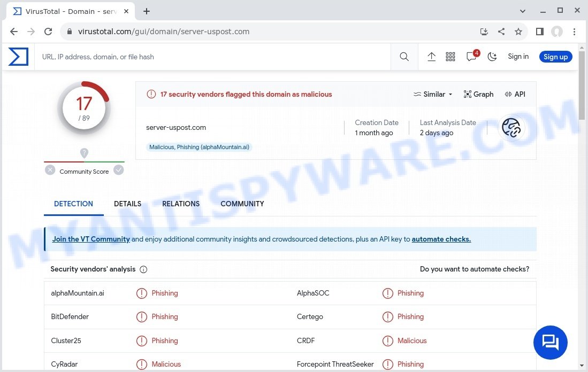Screen dimensions: 588x372
Task: Switch to the COMMUNITY tab
Action: coord(242,204)
